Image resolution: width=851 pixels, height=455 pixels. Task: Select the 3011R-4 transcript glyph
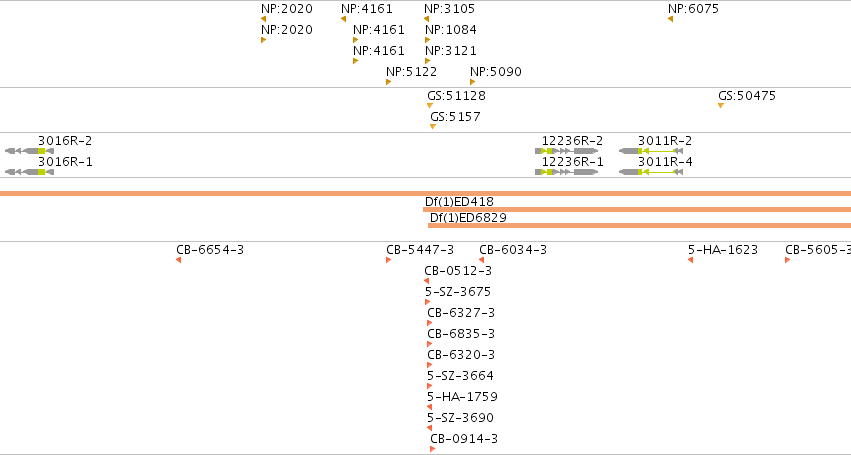click(651, 172)
